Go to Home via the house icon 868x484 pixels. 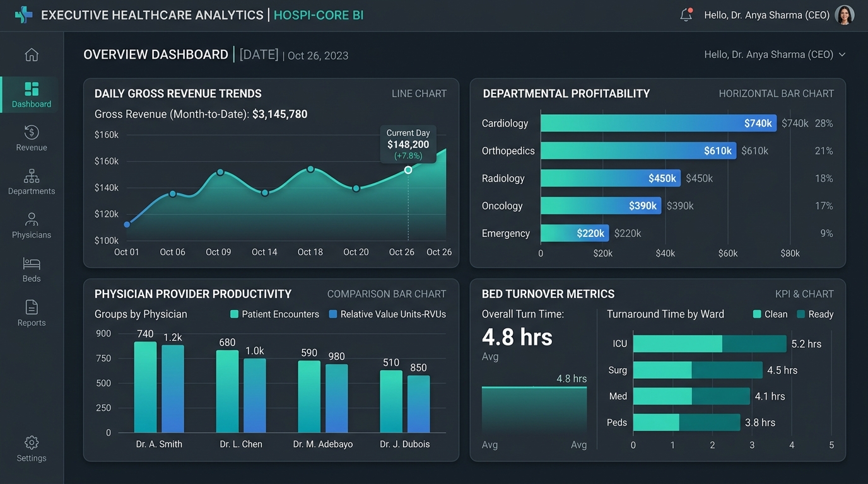click(x=32, y=55)
